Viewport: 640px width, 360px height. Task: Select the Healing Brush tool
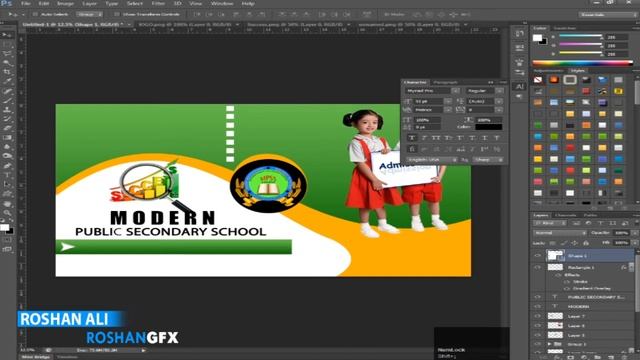pos(7,91)
